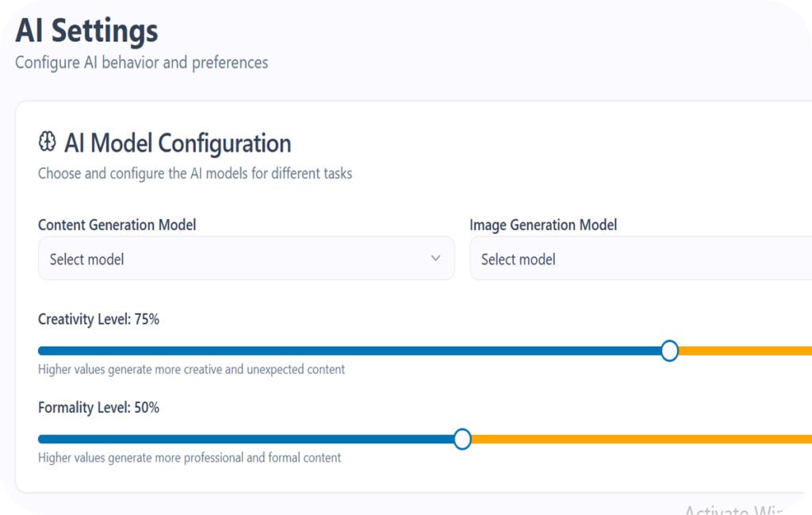Click the orange portion of Creativity slider track
The width and height of the screenshot is (812, 515).
(x=745, y=351)
